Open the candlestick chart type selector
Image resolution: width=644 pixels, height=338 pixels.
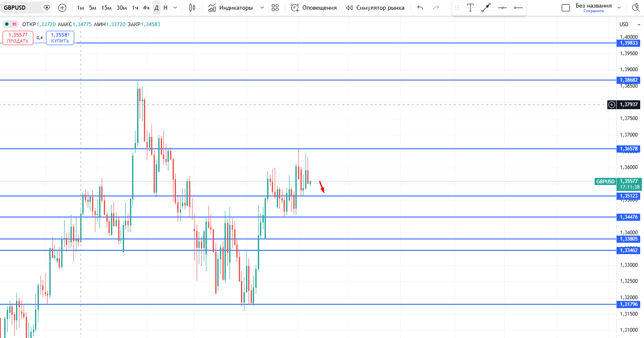coord(192,8)
